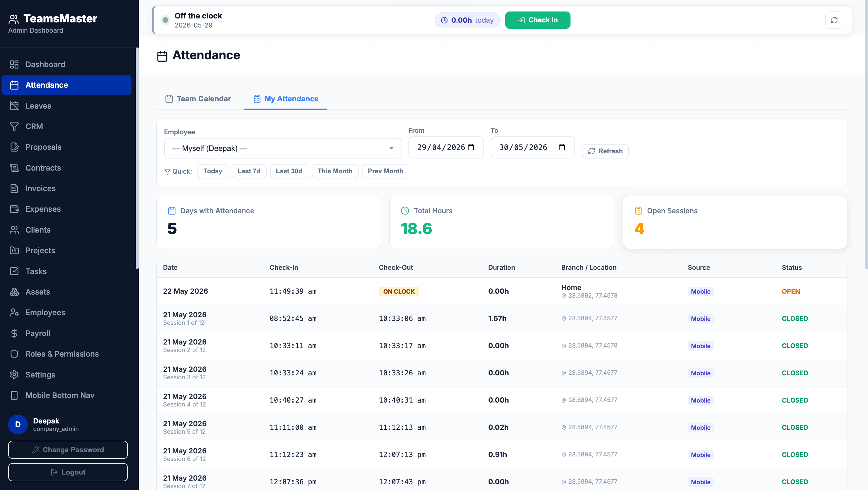Open Payroll dollar icon in sidebar

click(x=14, y=333)
